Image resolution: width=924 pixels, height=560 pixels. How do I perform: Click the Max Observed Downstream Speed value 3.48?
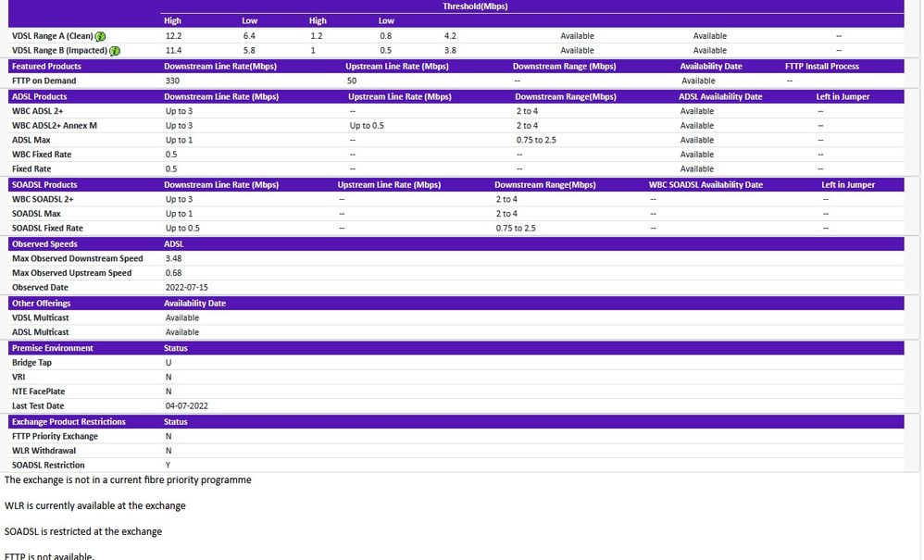(173, 258)
